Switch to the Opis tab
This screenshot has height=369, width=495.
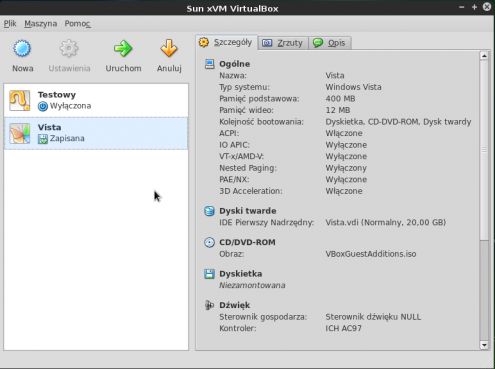(x=330, y=43)
